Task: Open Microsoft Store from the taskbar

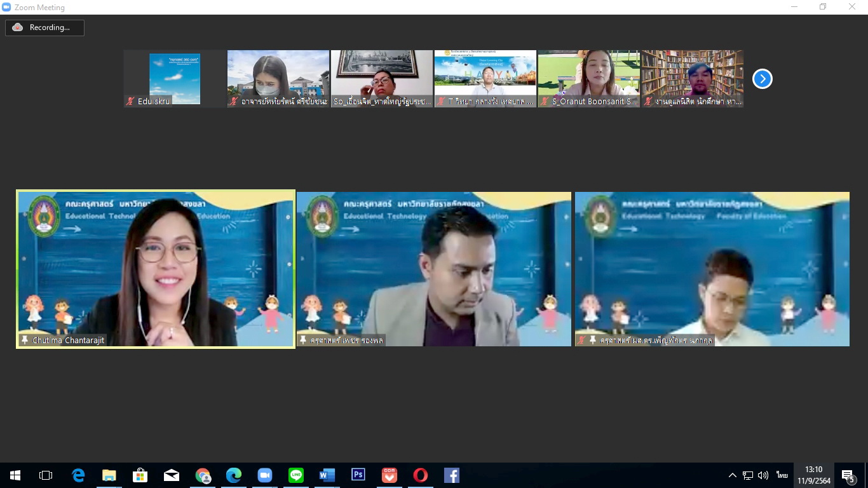Action: tap(140, 475)
